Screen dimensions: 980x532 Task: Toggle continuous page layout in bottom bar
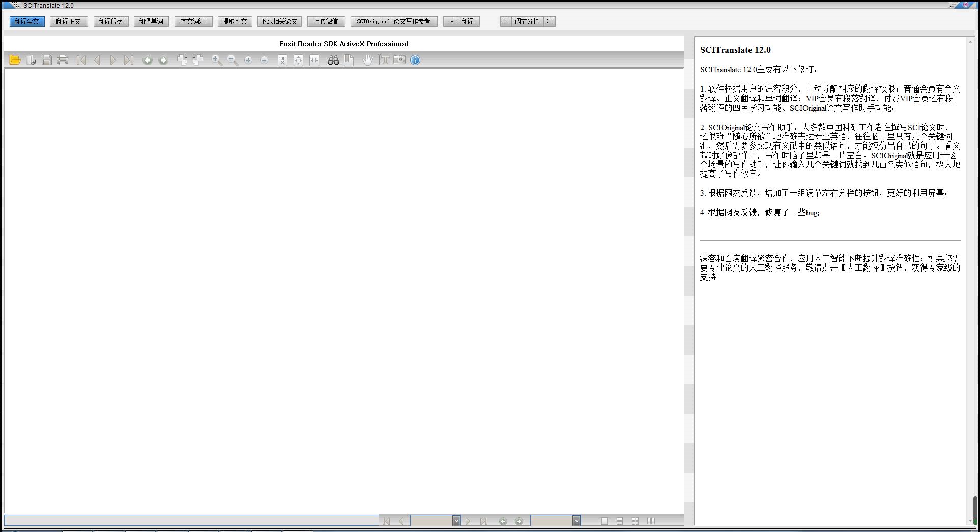[x=620, y=521]
